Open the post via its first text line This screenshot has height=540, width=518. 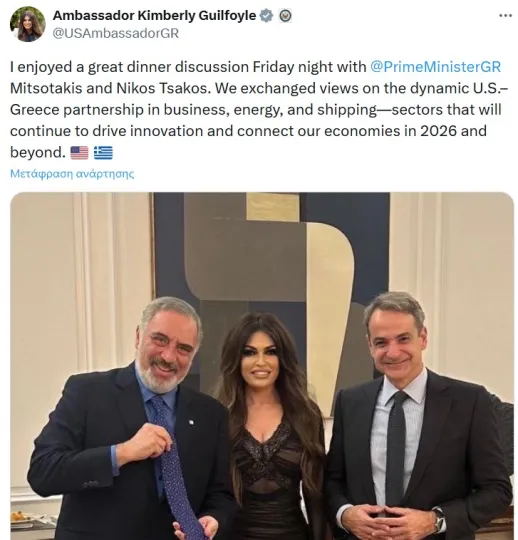[x=255, y=67]
